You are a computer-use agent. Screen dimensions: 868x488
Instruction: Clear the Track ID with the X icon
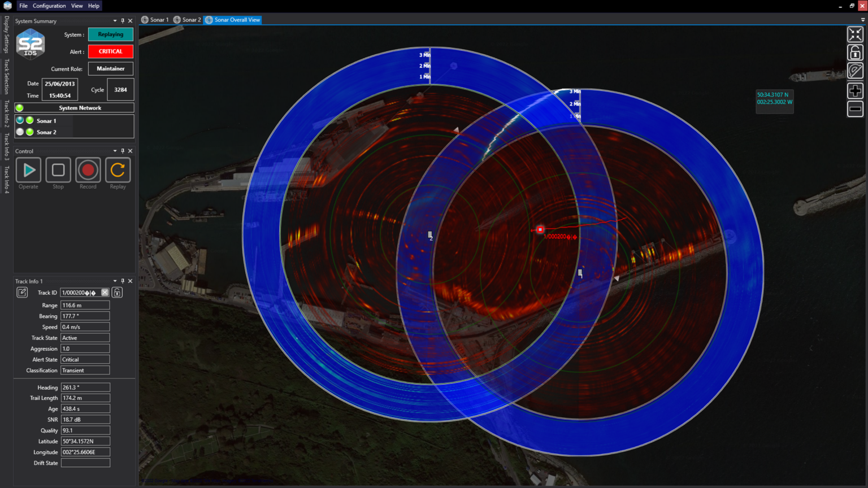point(105,293)
